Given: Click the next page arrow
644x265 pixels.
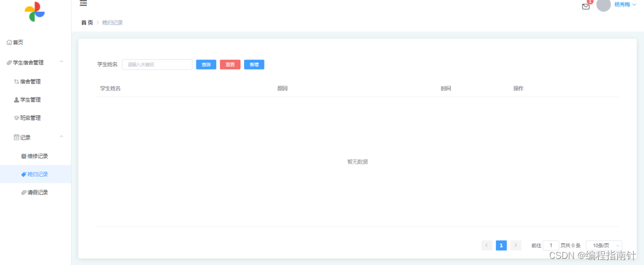Looking at the screenshot, I should tap(516, 246).
